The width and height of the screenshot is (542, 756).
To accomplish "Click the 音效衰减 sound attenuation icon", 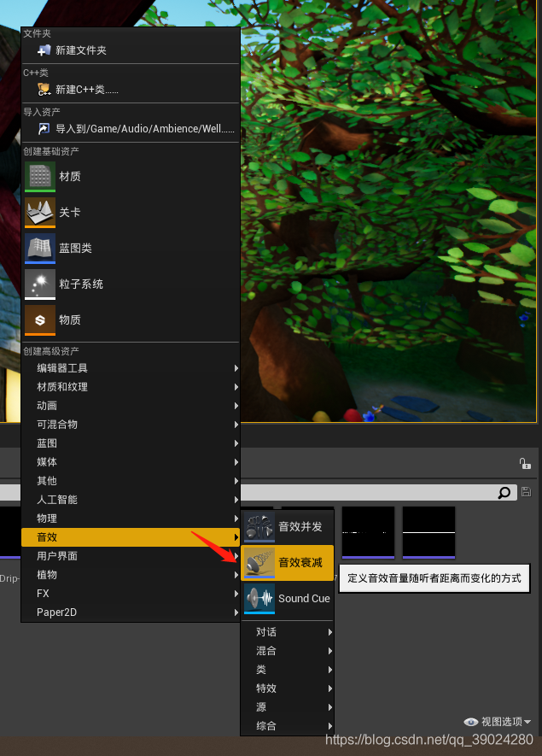I will pyautogui.click(x=259, y=563).
